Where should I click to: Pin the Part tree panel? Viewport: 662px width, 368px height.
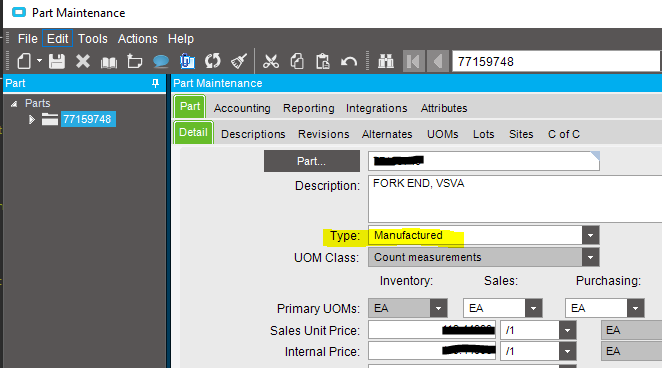(155, 83)
